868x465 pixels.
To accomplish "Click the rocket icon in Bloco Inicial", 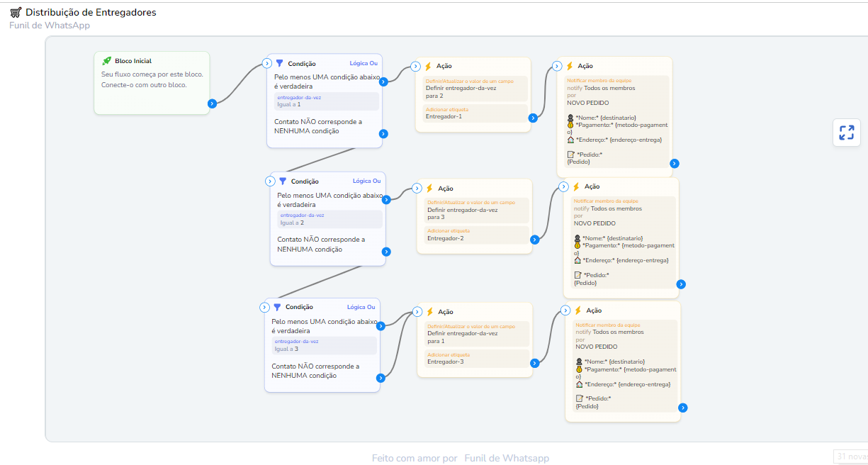I will 106,61.
